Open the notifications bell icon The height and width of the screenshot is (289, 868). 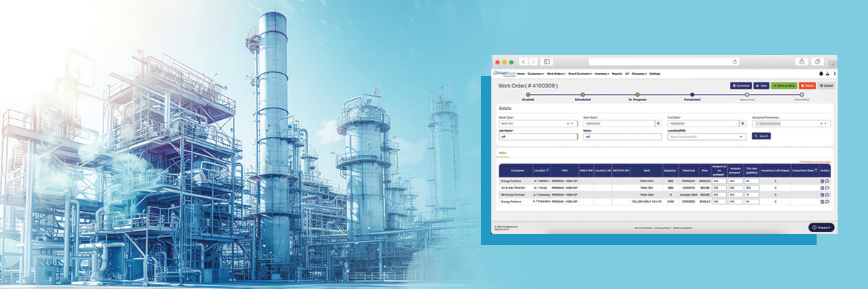(821, 74)
